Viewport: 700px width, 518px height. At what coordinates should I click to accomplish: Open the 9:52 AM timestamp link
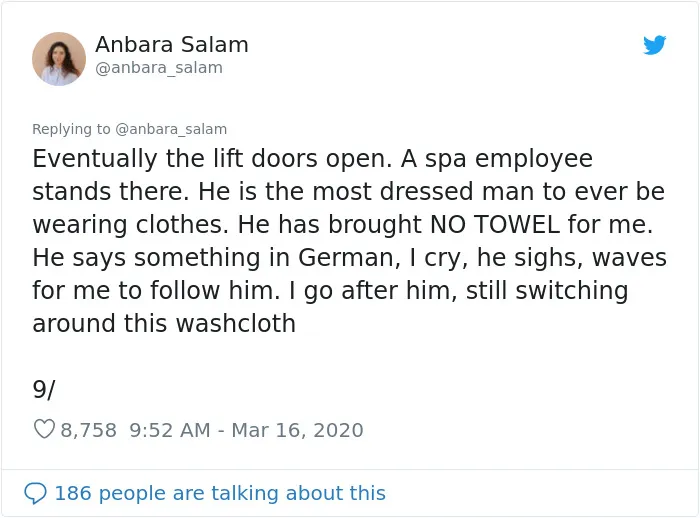tap(170, 430)
